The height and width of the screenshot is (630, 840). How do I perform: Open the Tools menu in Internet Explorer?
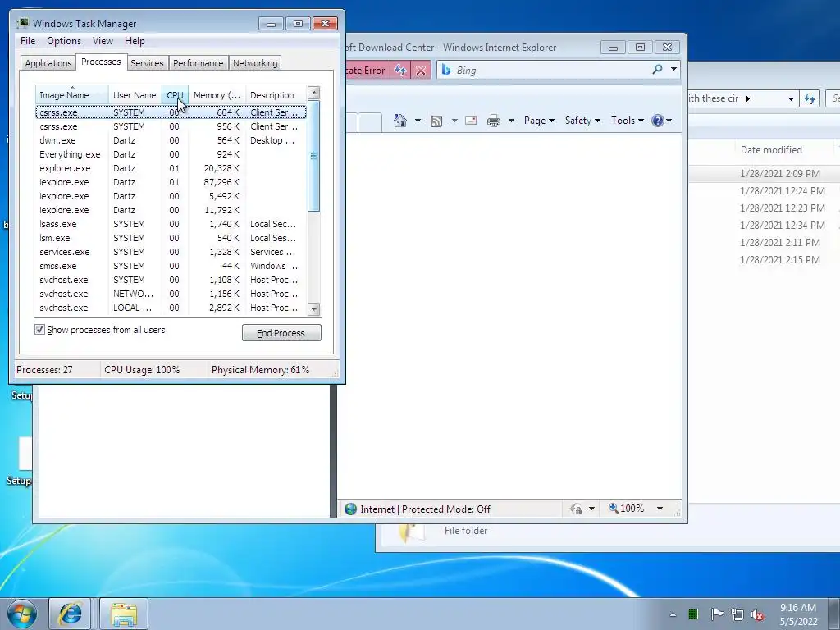628,121
